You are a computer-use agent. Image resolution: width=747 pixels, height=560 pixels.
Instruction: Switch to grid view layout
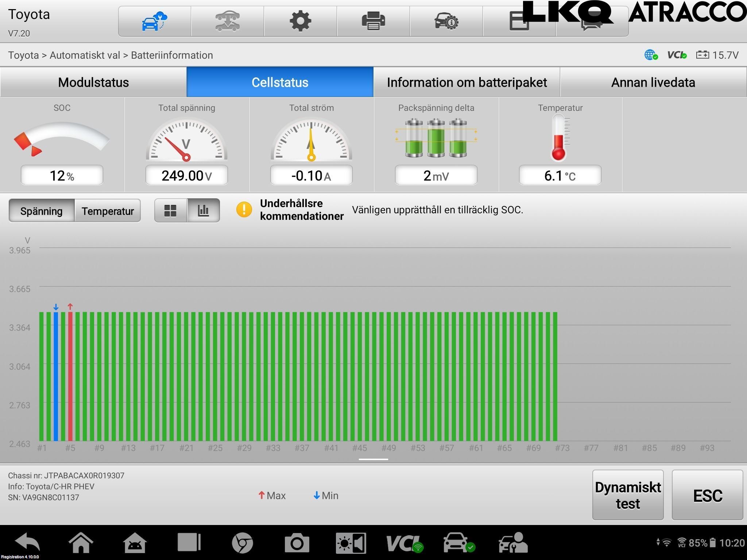point(170,210)
